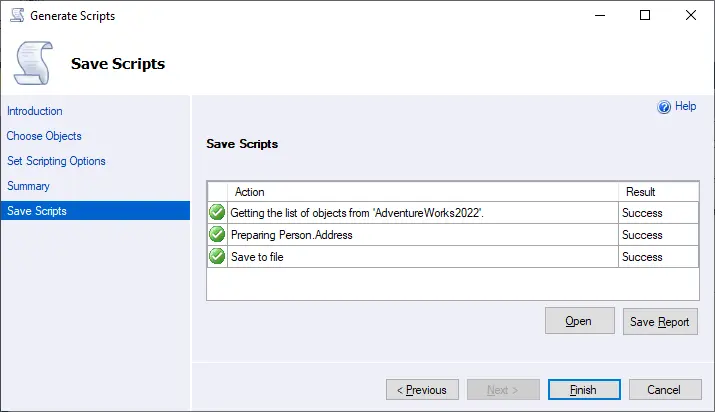This screenshot has width=715, height=412.
Task: Go back with the Previous button
Action: pyautogui.click(x=422, y=390)
